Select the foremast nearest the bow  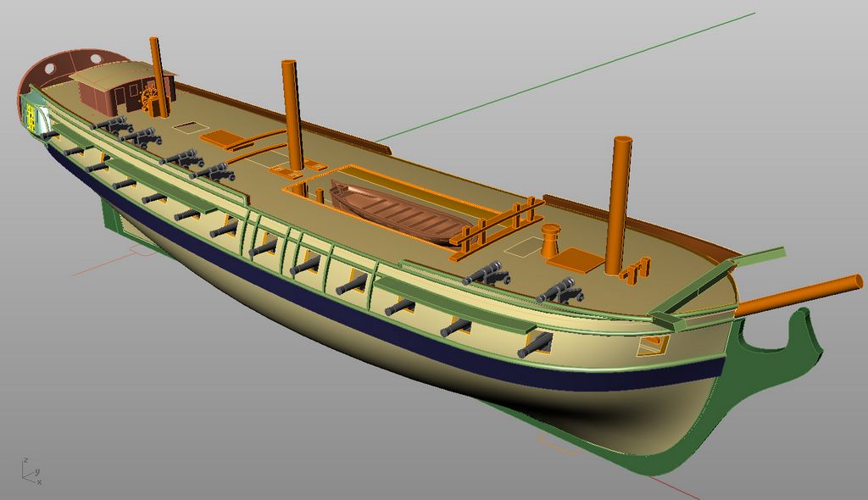click(619, 203)
